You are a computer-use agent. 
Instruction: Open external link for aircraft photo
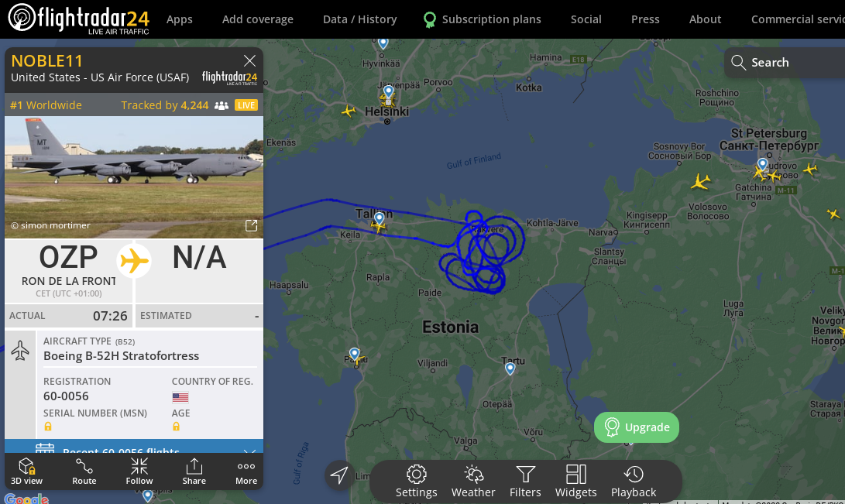click(x=251, y=225)
